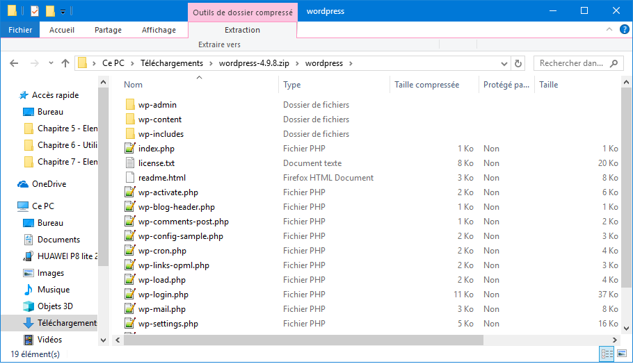Open the Fichier menu
The height and width of the screenshot is (364, 633).
(x=20, y=30)
